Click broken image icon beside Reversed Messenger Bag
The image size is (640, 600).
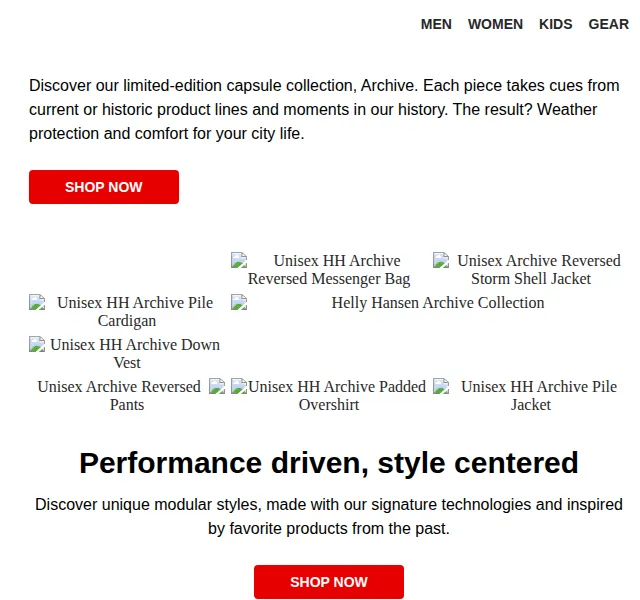click(239, 260)
